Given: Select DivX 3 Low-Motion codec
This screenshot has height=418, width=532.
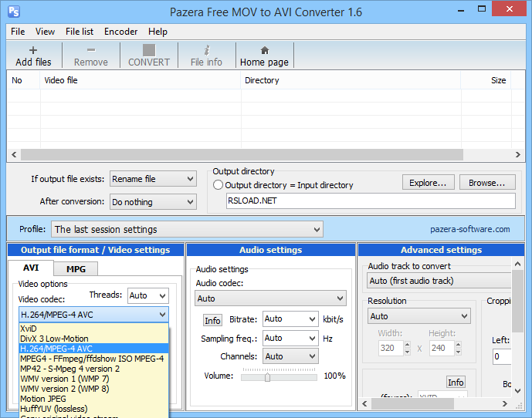Looking at the screenshot, I should [93, 339].
